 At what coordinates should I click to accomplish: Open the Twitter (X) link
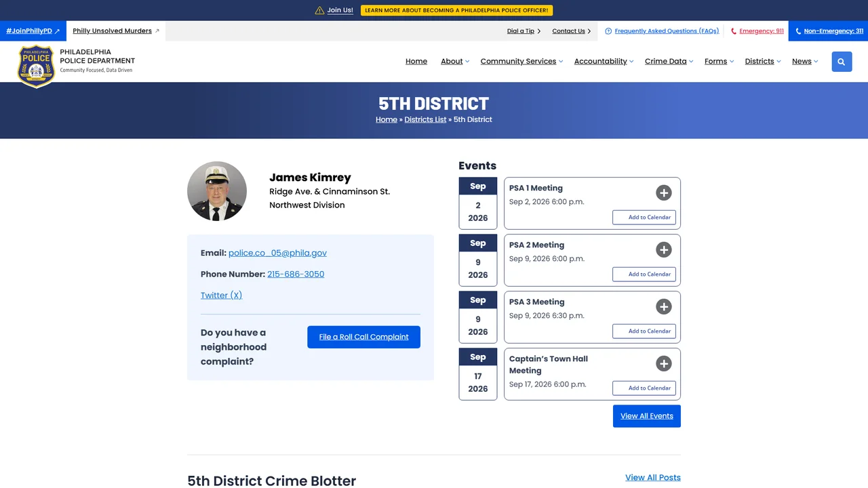point(221,296)
